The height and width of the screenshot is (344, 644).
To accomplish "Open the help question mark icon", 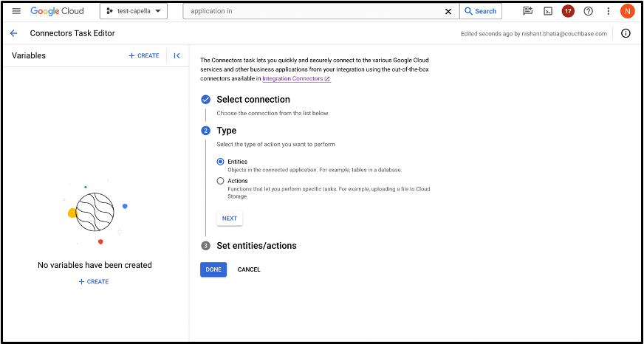I will coord(588,11).
